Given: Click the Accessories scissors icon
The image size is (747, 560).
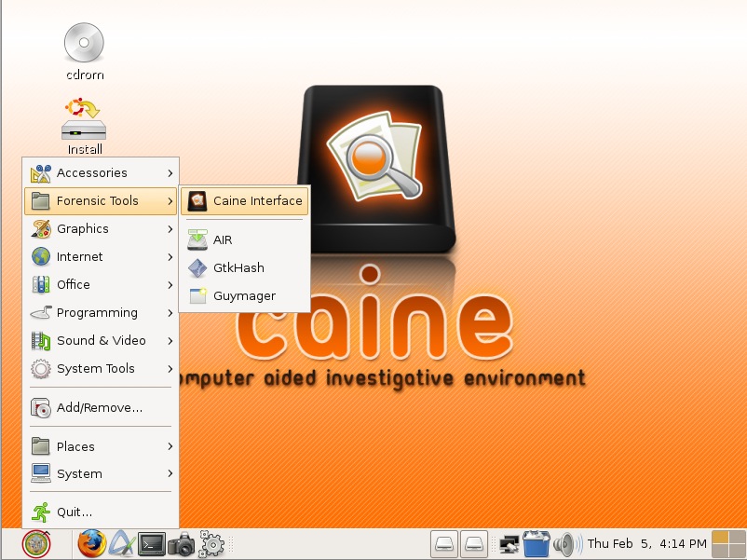Looking at the screenshot, I should [x=41, y=173].
